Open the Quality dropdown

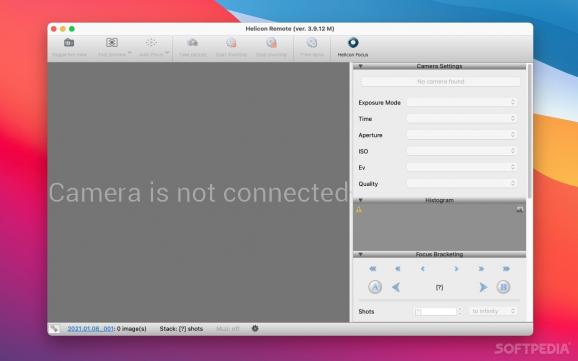462,183
